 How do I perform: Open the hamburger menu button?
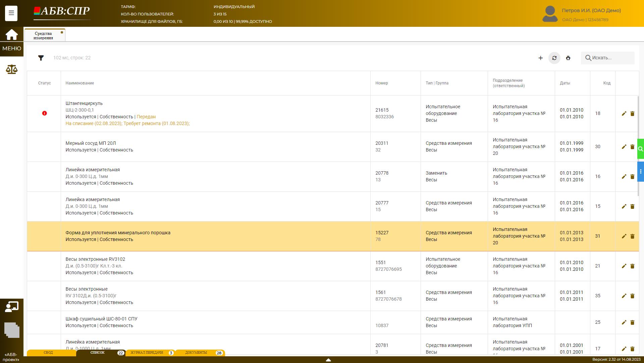point(11,13)
